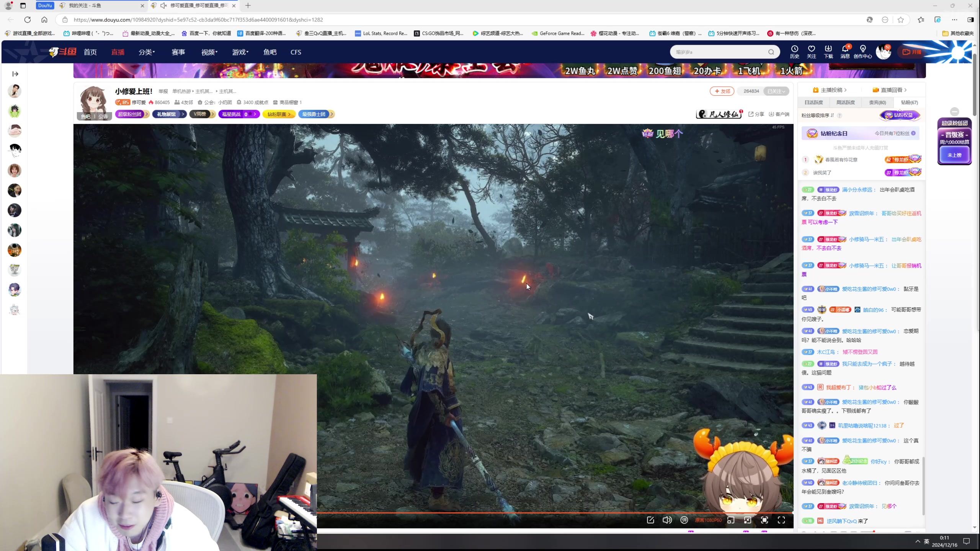
Task: Open the browser favorites list icon
Action: 921,20
